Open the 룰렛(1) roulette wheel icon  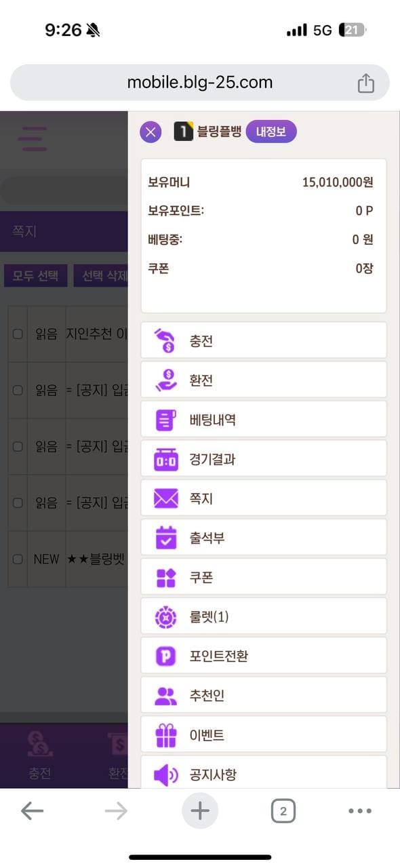pos(166,616)
